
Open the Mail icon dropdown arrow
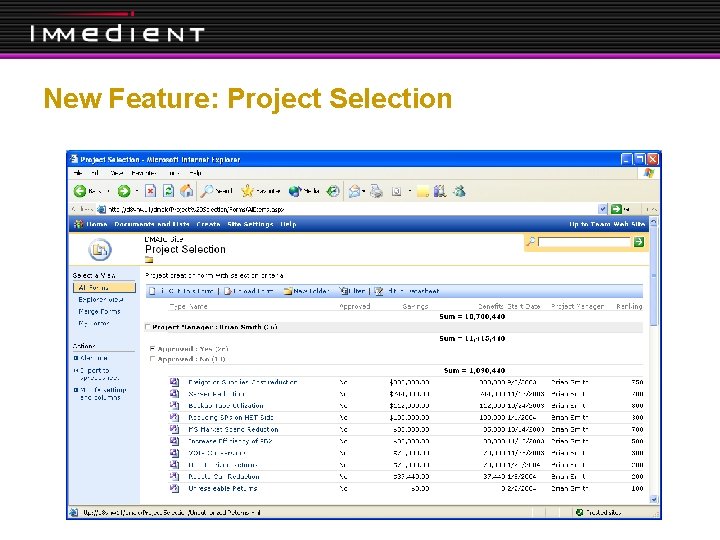[364, 191]
